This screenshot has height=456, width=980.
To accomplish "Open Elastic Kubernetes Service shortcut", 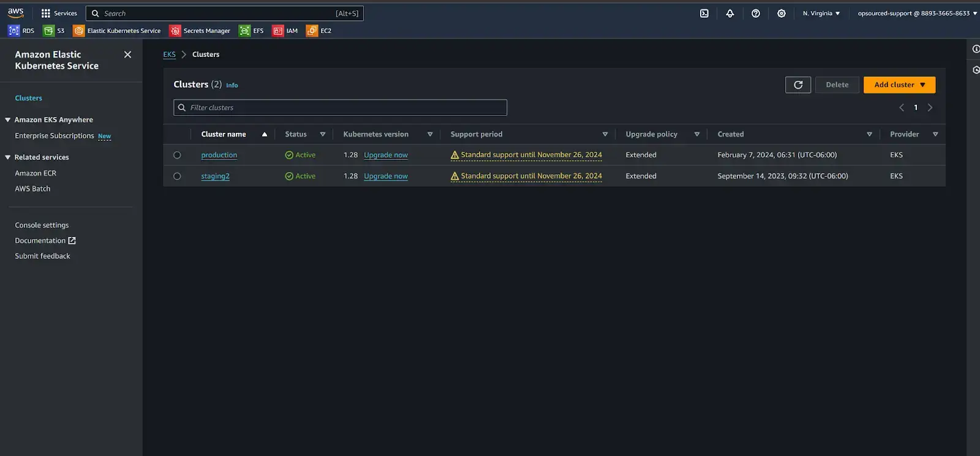I will (117, 31).
